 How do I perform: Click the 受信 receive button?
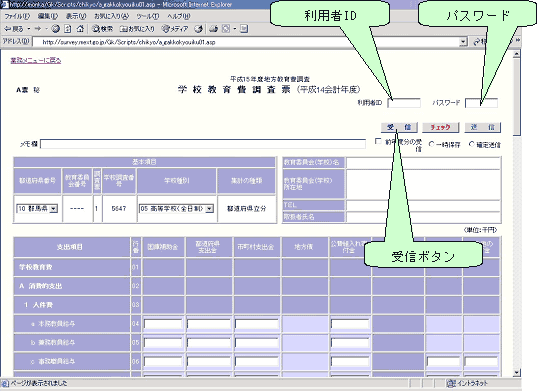click(399, 127)
